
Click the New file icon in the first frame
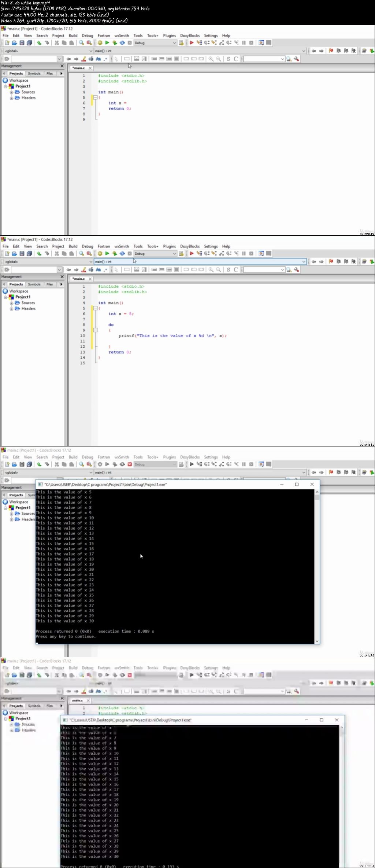click(x=7, y=43)
